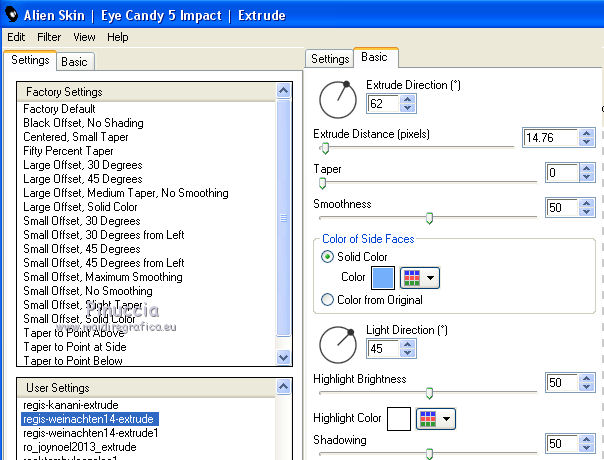This screenshot has height=460, width=604.
Task: Increase Light Direction with up arrow
Action: [x=408, y=344]
